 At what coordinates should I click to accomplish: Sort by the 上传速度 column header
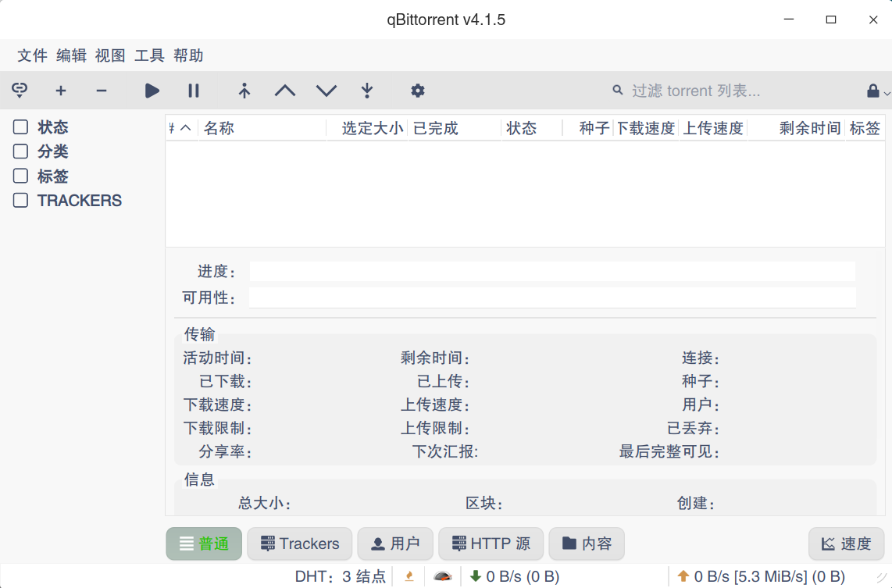tap(713, 128)
